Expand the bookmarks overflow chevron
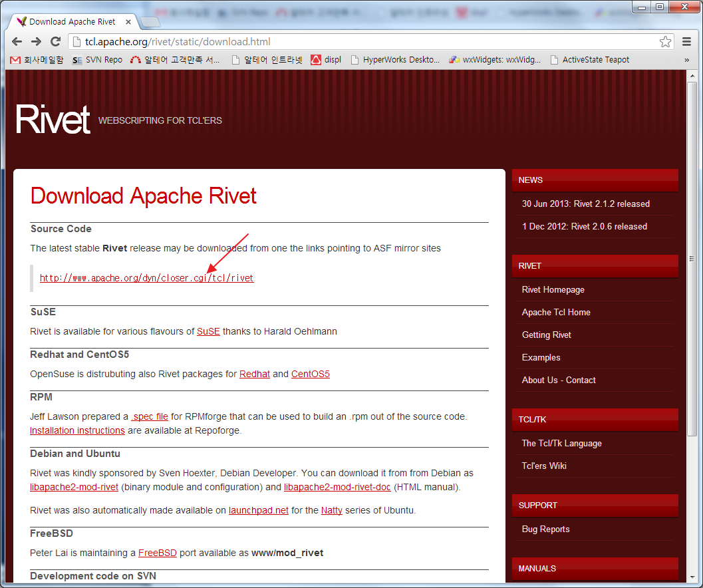The image size is (703, 588). 686,60
